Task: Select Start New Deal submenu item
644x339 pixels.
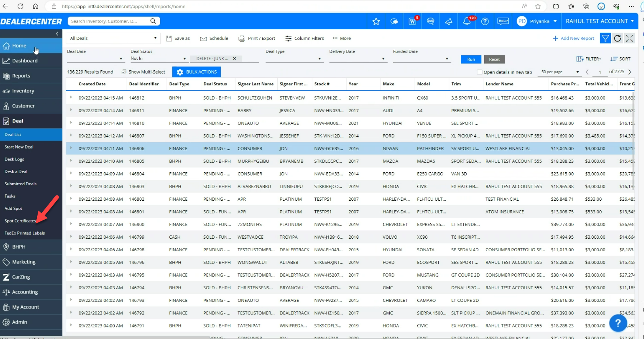Action: point(19,147)
